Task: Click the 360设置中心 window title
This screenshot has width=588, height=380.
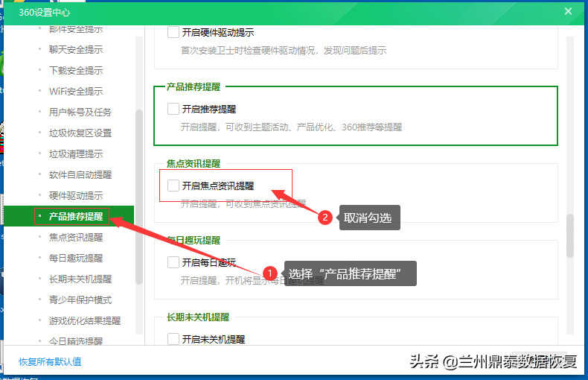Action: [x=44, y=13]
